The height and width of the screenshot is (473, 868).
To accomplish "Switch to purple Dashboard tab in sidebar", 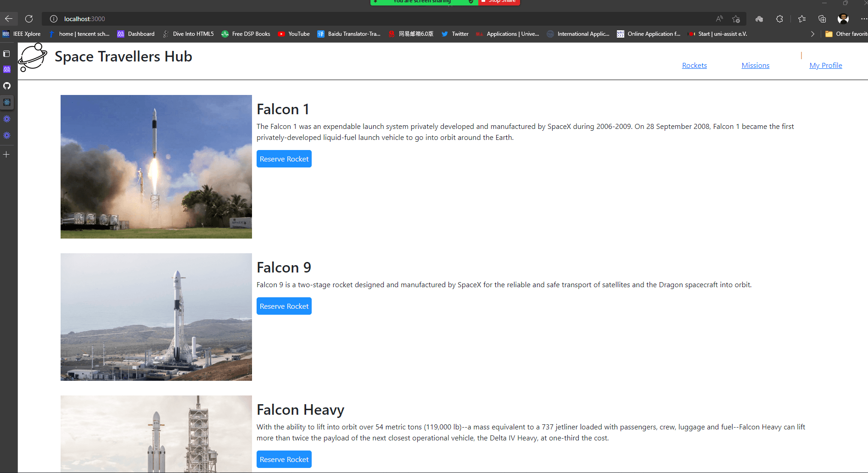I will (x=7, y=69).
